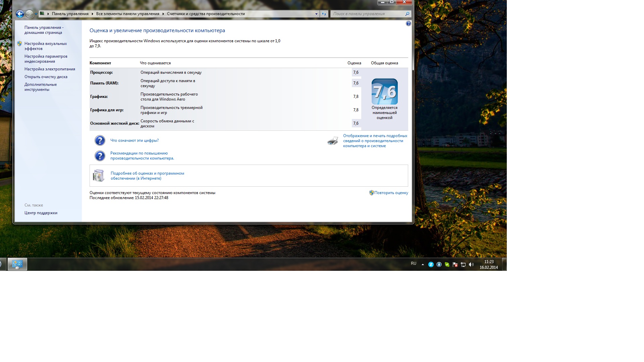Click the RU language indicator
The image size is (644, 362).
tap(414, 264)
